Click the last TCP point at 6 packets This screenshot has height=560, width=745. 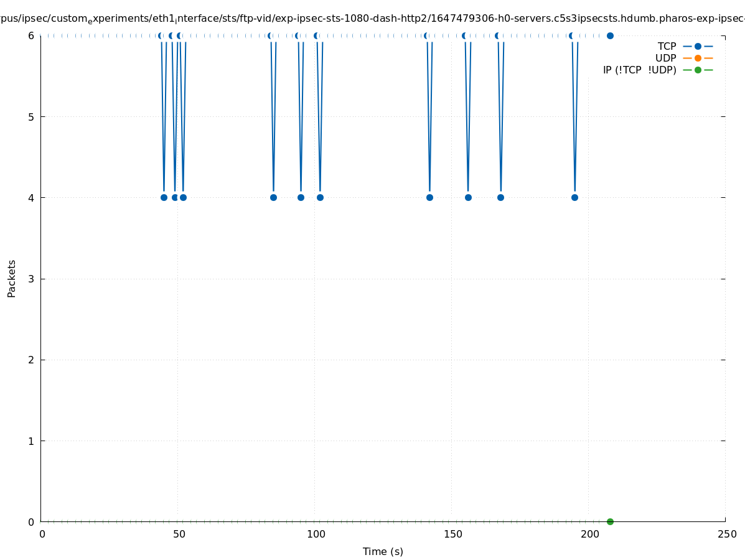coord(610,35)
